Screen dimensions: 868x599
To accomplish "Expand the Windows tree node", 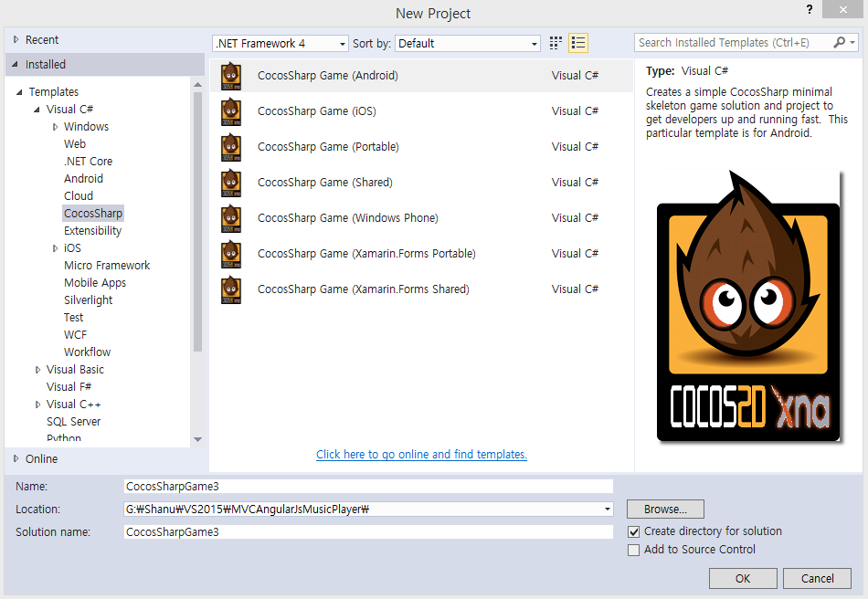I will pos(55,127).
